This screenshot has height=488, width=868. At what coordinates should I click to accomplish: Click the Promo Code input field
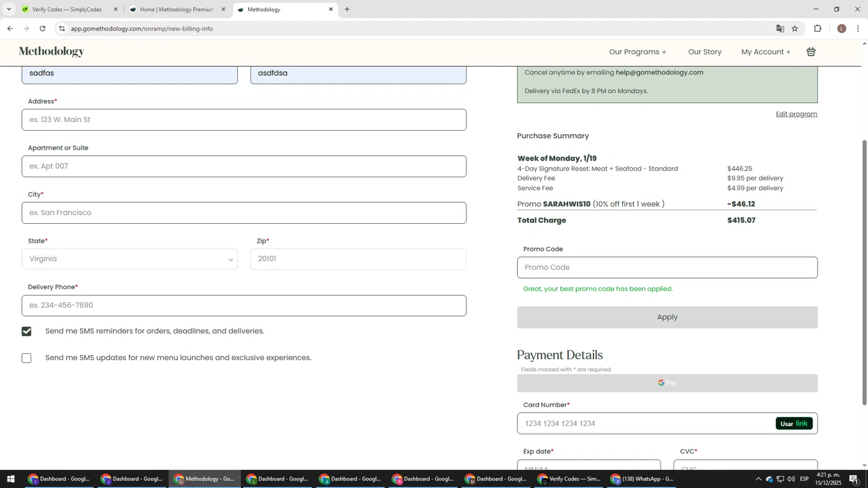coord(667,268)
